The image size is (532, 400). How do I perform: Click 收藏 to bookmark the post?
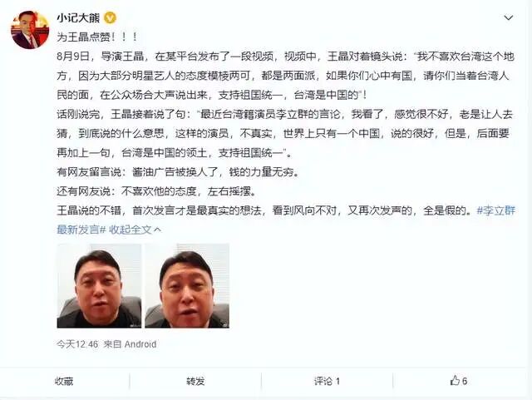[x=64, y=382]
